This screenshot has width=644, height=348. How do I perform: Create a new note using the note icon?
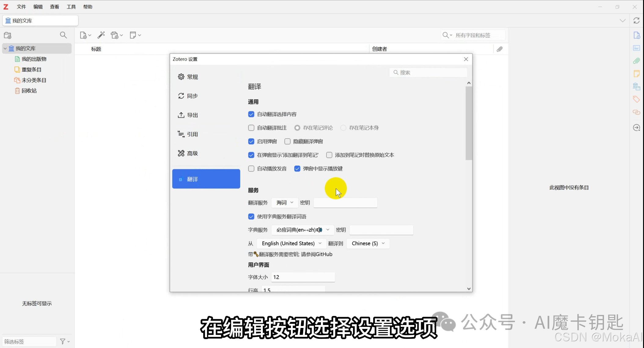[134, 35]
